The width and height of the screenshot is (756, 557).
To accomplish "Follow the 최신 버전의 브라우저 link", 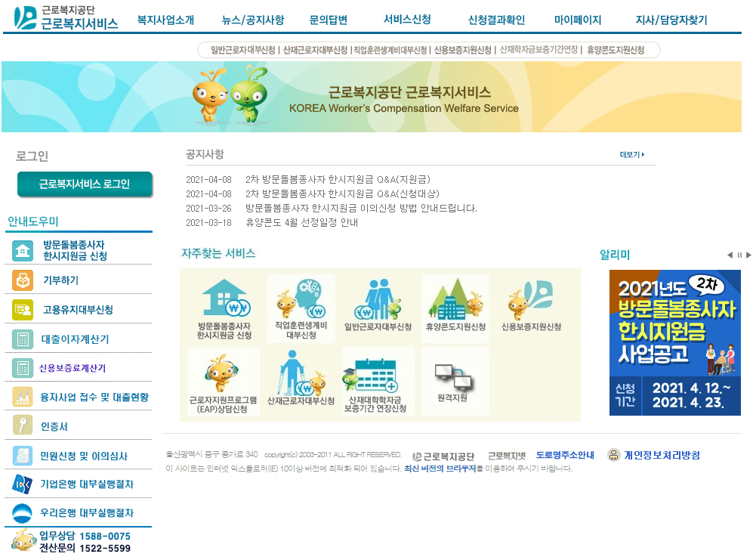I will tap(440, 469).
